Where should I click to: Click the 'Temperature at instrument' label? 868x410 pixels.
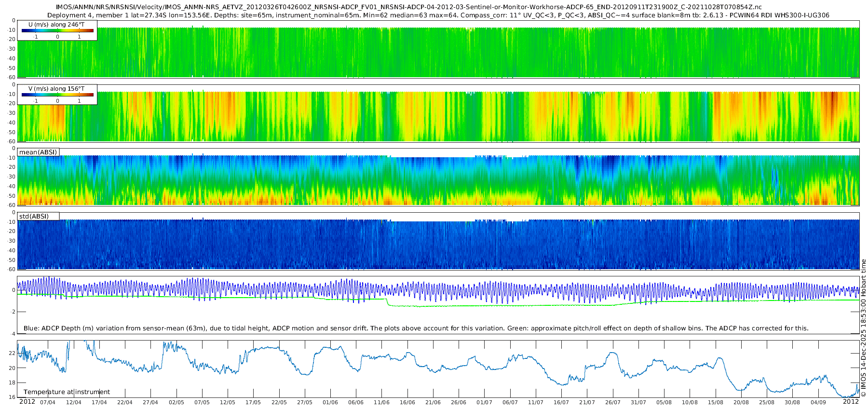coord(67,392)
